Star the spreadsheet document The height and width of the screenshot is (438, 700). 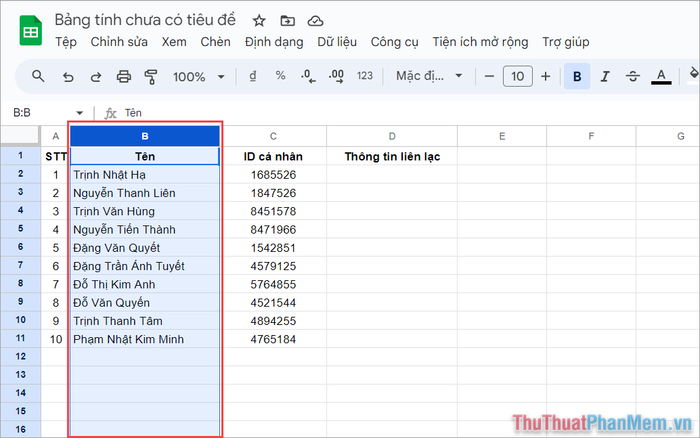pos(259,21)
